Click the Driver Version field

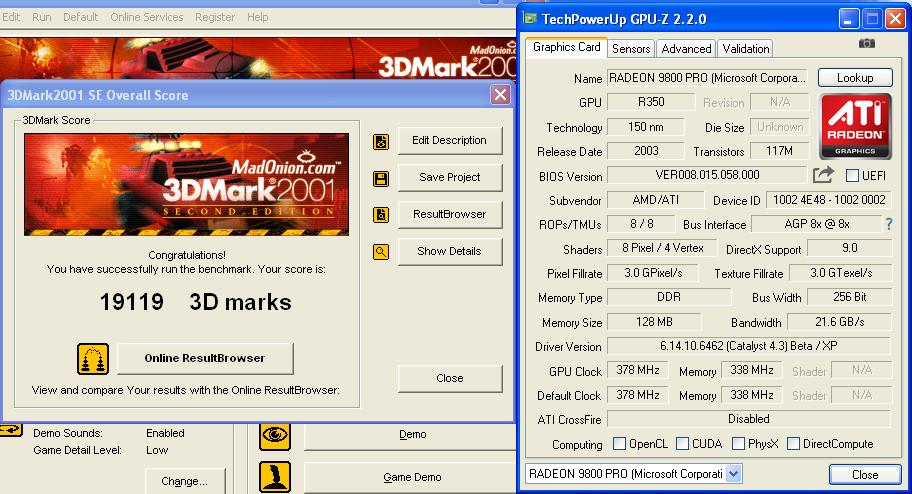pos(749,346)
